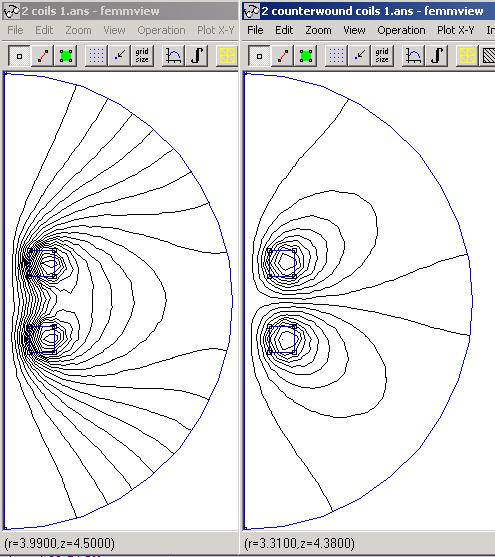
Task: Click yellow contour plot icon in counterwound window
Action: 467,56
